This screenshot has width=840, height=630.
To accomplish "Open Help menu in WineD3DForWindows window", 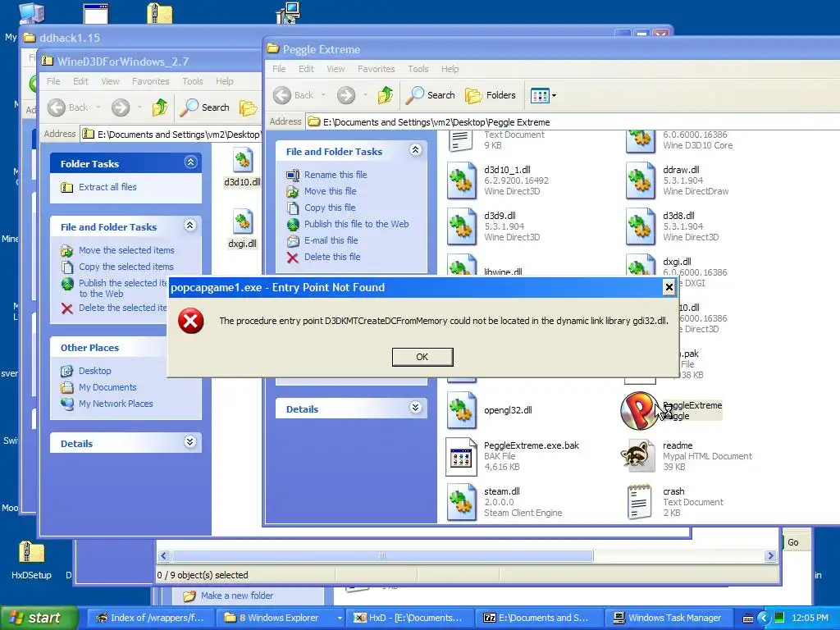I will tap(225, 81).
